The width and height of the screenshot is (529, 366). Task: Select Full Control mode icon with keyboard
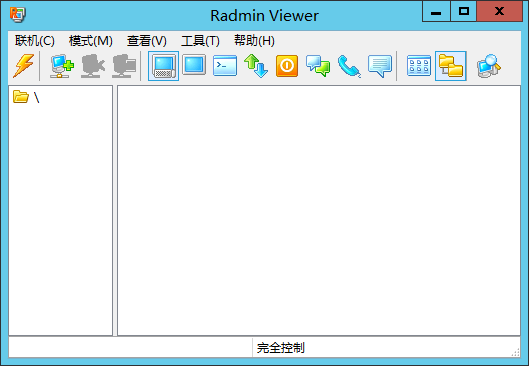(x=163, y=66)
